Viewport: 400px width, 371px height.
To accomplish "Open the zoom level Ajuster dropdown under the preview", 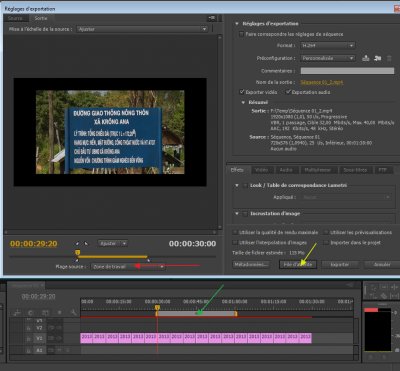I will click(x=112, y=244).
